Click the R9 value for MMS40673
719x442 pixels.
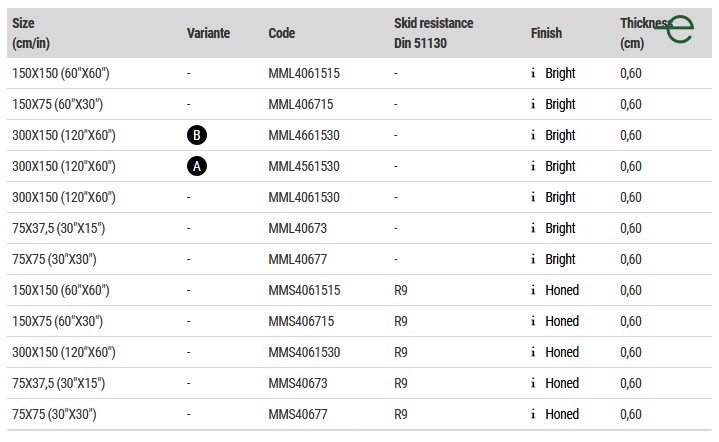click(401, 383)
